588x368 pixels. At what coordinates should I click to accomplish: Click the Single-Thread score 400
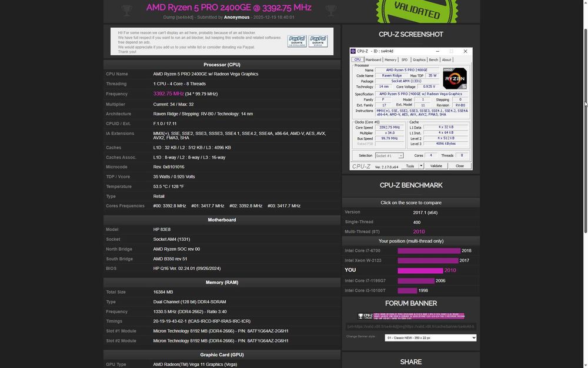417,223
